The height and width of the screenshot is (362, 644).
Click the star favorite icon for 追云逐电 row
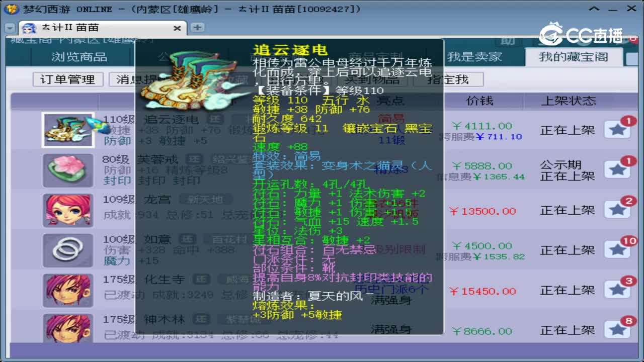pos(617,130)
